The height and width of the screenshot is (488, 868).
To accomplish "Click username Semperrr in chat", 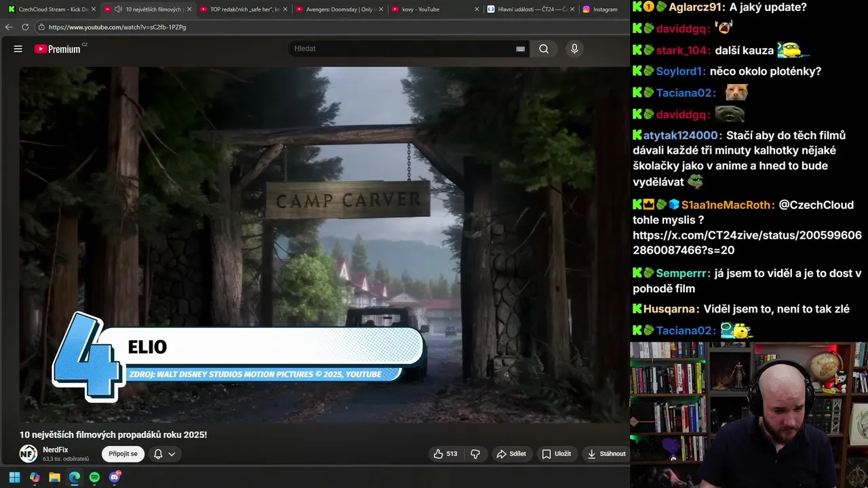I will click(683, 273).
